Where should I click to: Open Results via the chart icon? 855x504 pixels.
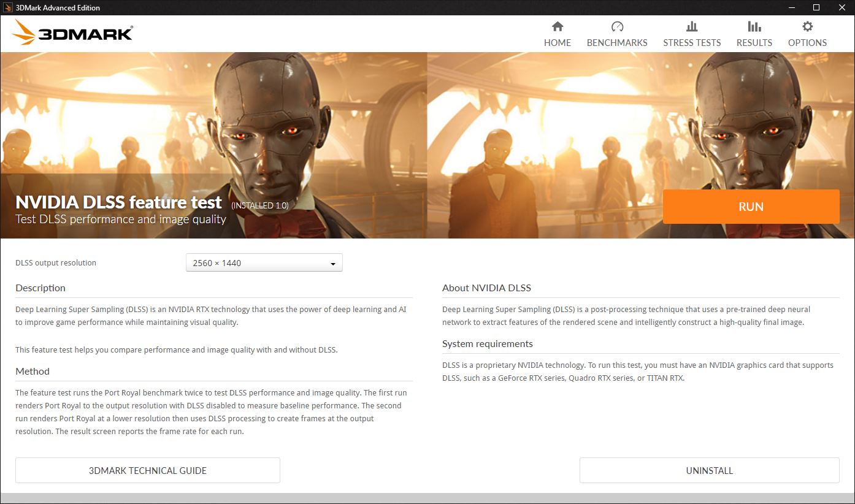tap(754, 26)
